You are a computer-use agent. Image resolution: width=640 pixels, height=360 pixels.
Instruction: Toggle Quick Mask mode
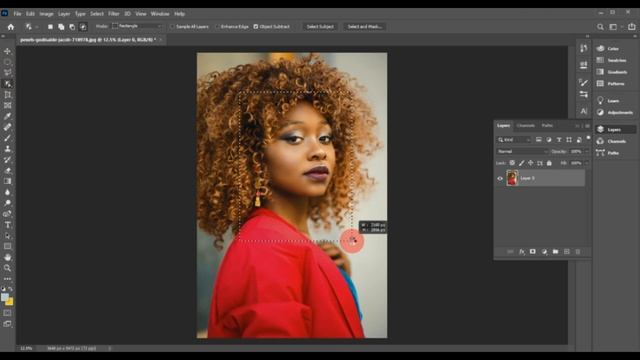pos(7,313)
